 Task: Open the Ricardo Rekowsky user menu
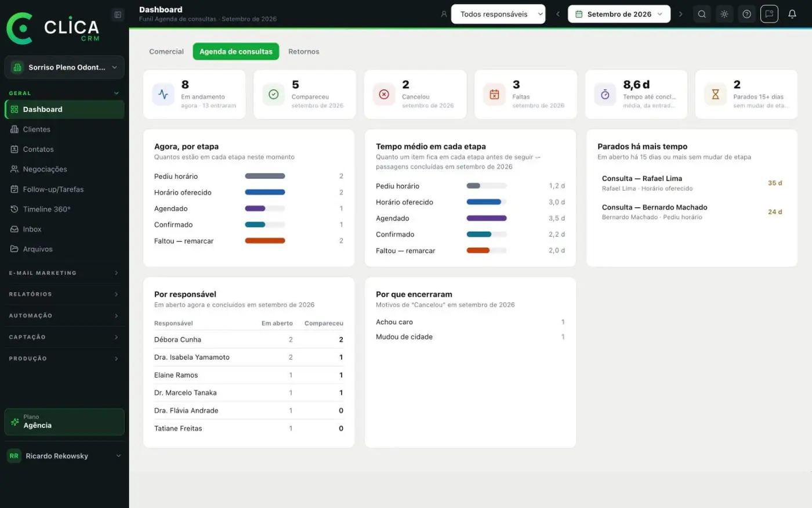(64, 456)
